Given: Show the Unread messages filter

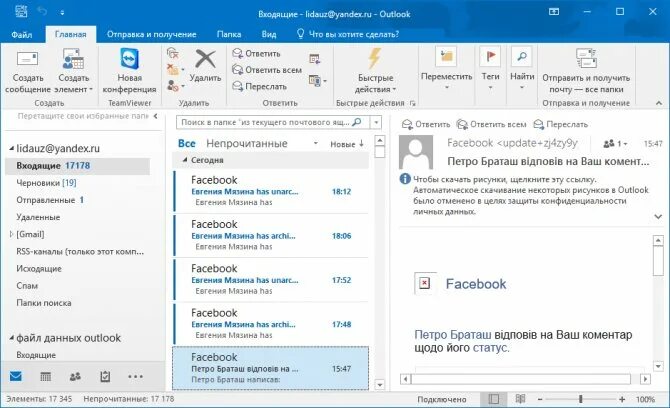Looking at the screenshot, I should click(x=247, y=144).
